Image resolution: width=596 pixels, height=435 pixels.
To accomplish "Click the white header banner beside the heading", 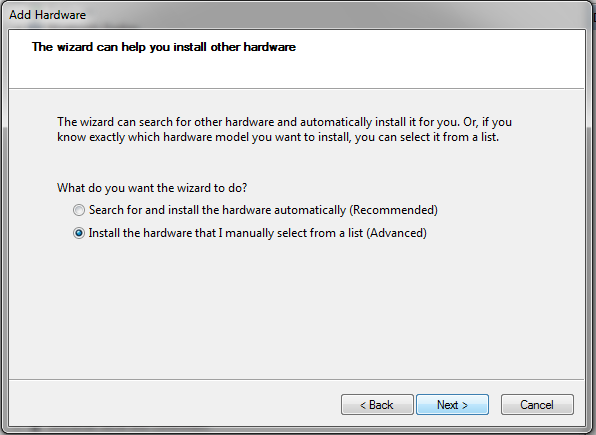I will (x=437, y=59).
